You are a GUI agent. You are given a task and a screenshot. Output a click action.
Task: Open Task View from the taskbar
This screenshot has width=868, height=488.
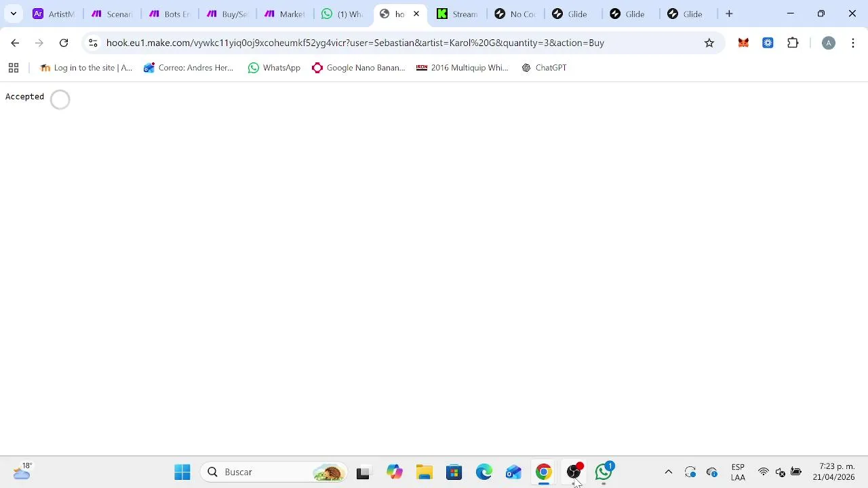pyautogui.click(x=363, y=472)
